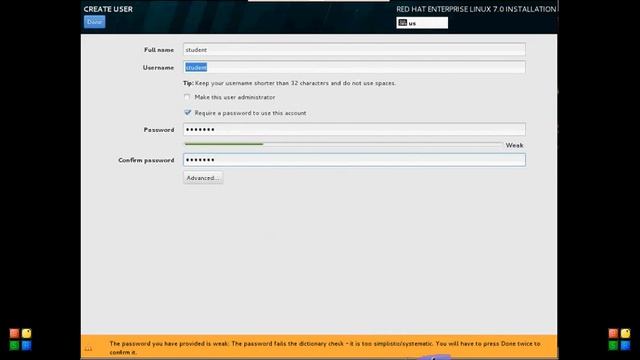Click the username Tip text
640x360 pixels.
pyautogui.click(x=289, y=83)
